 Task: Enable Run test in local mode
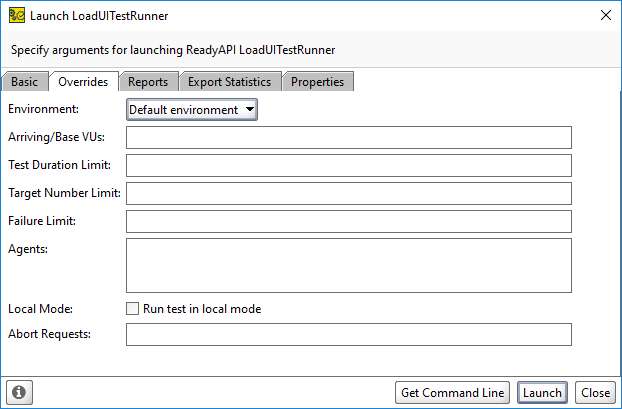[133, 309]
